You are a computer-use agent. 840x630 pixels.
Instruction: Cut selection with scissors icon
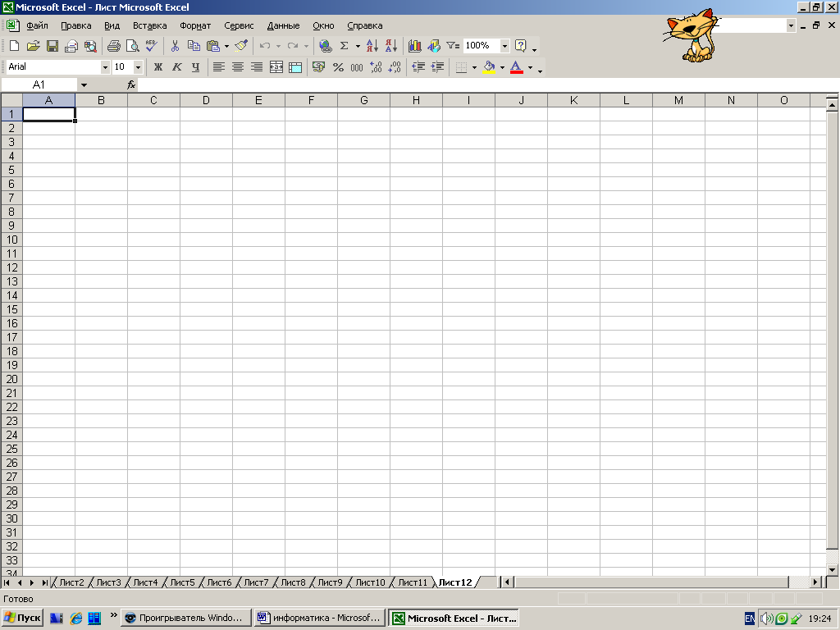click(175, 46)
